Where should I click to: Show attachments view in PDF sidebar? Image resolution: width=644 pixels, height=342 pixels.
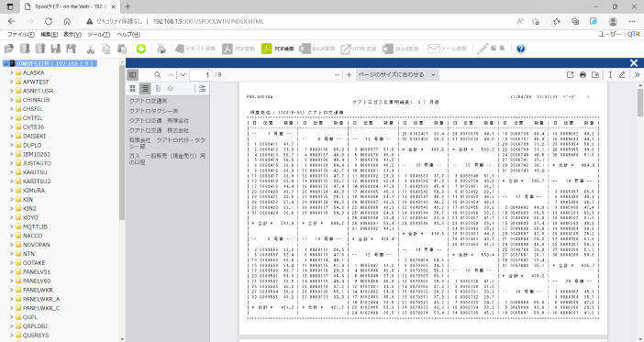(158, 88)
